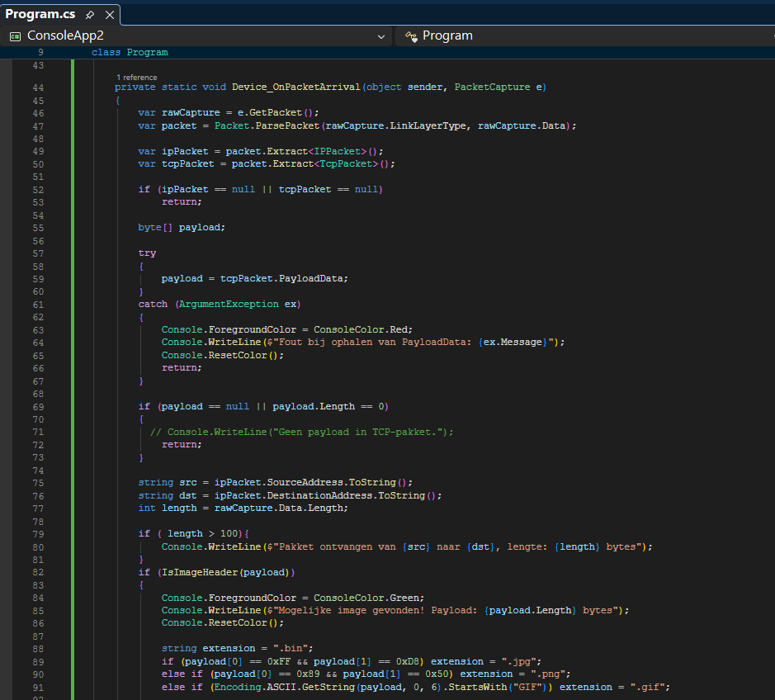Select the Program.cs document tab
The image size is (775, 700).
point(40,15)
